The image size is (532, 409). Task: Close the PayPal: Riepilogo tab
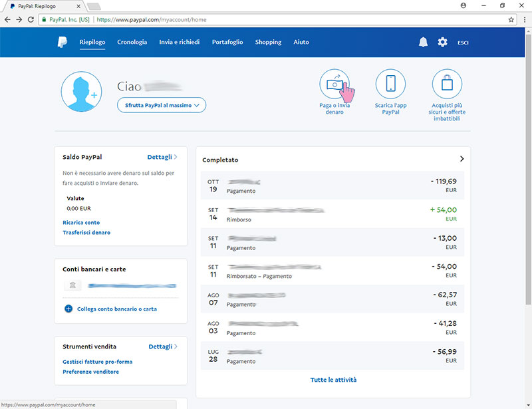78,6
